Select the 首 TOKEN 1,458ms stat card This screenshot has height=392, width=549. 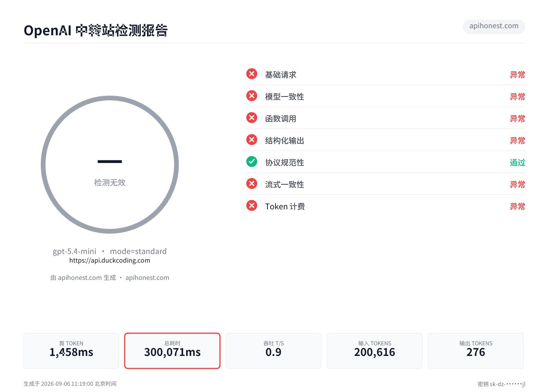[71, 351]
